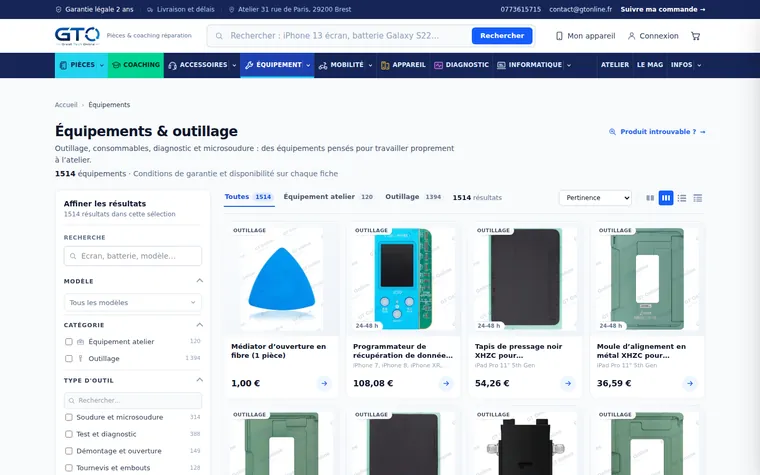Click the headphones icon in Accessoires menu
This screenshot has width=760, height=475.
tap(173, 65)
